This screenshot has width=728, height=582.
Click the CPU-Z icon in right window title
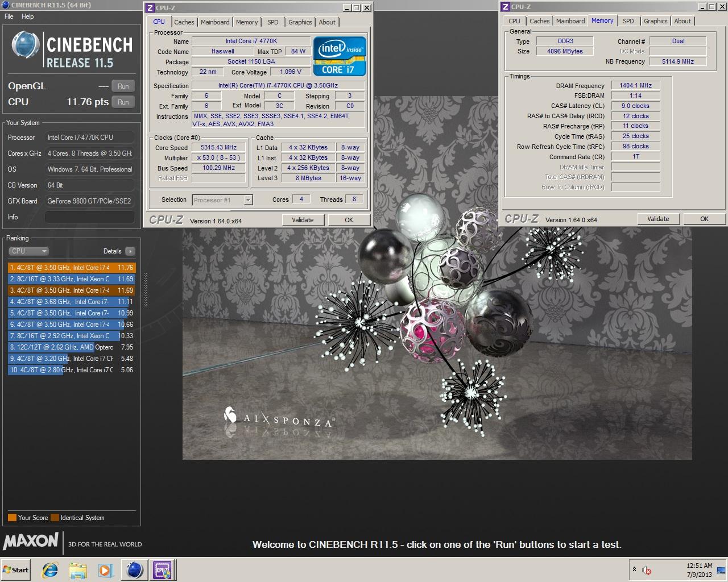point(506,7)
